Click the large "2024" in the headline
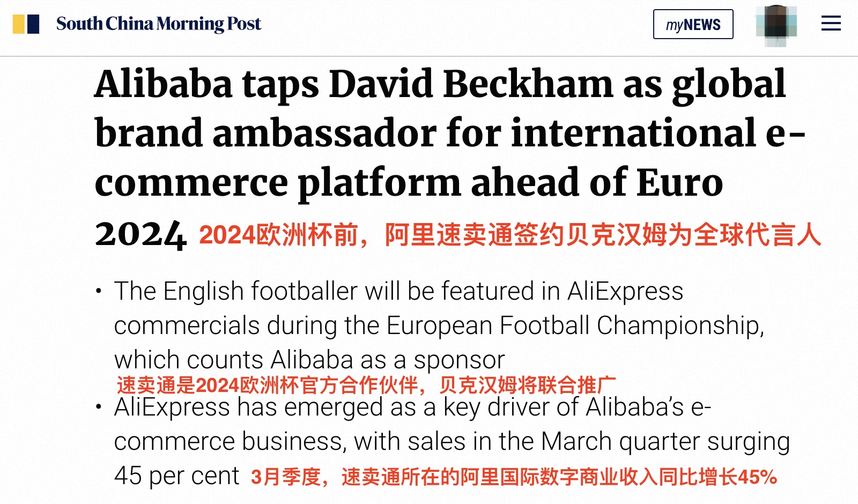The image size is (858, 504). pyautogui.click(x=140, y=235)
